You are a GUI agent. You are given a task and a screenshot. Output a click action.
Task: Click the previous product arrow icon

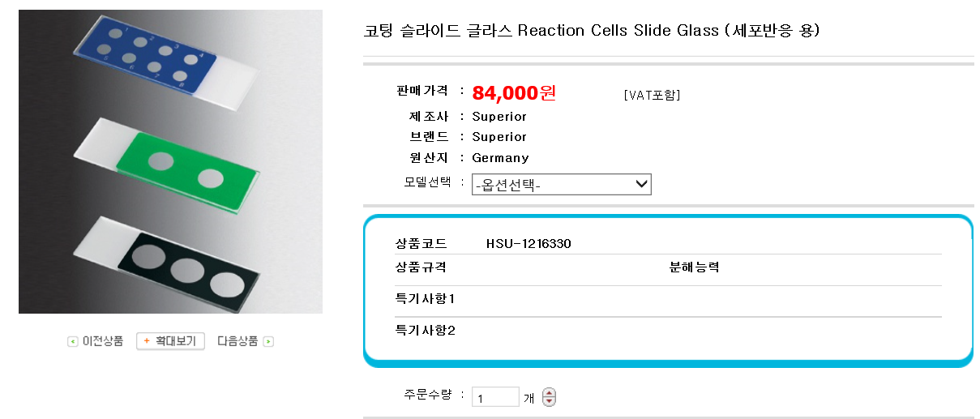pyautogui.click(x=73, y=341)
